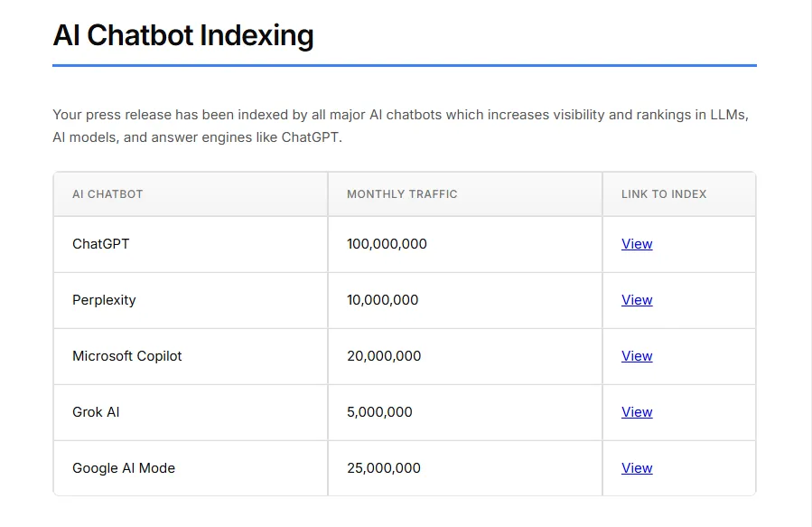Click the Monthly Traffic column header
Screen dimensions: 812x527
[402, 194]
